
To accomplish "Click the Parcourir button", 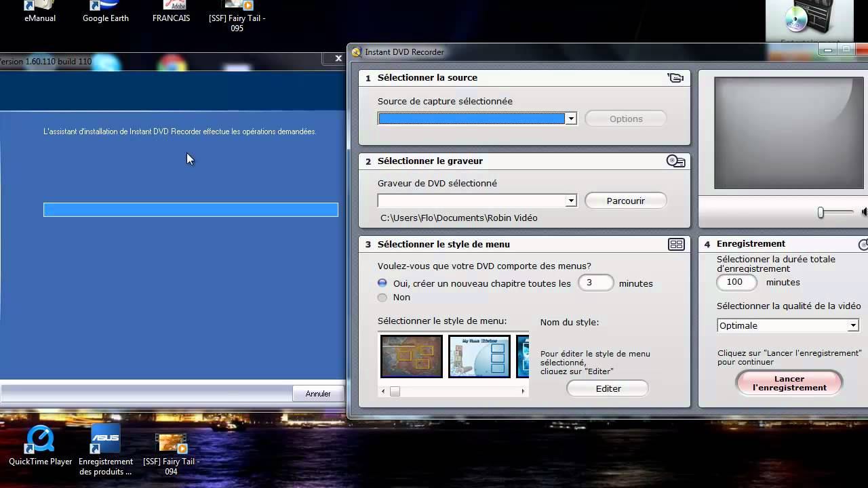I will (x=626, y=201).
